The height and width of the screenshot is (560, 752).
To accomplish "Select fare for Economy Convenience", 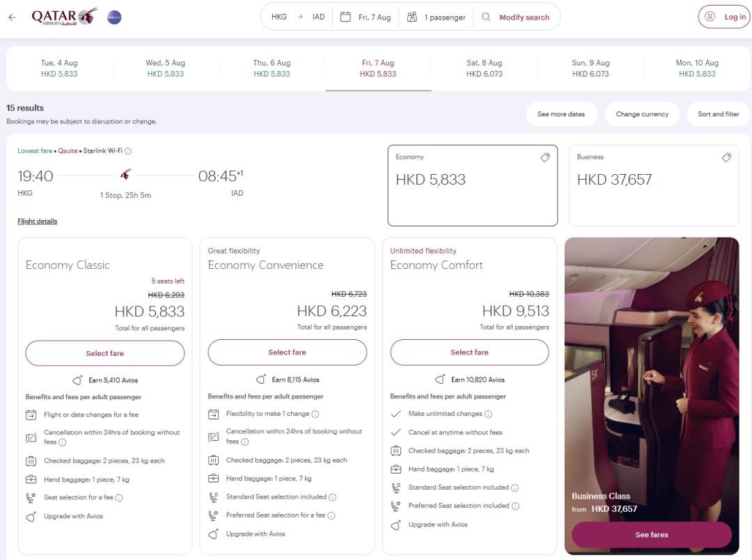I will [288, 352].
